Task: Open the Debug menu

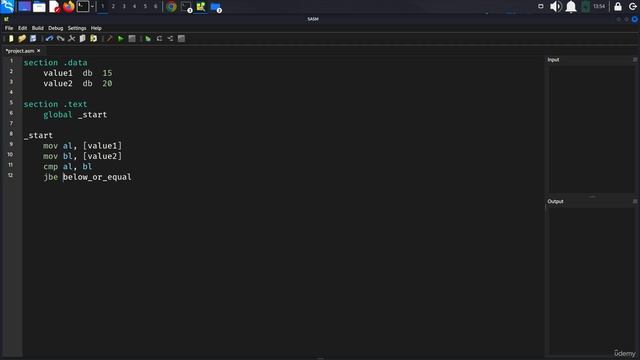Action: tap(56, 28)
